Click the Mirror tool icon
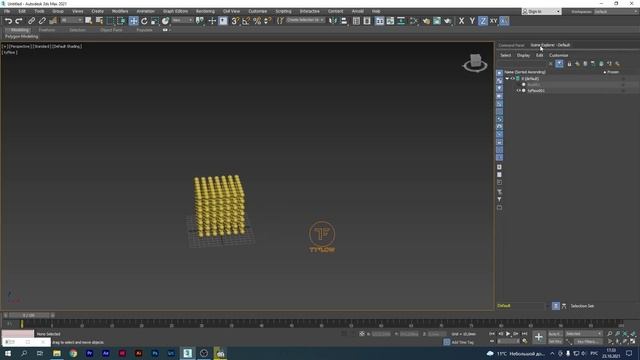Screen dimensions: 640x360 tap(333, 21)
